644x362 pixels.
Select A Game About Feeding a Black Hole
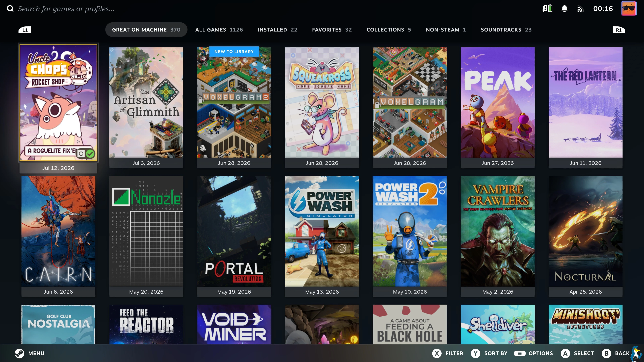410,324
